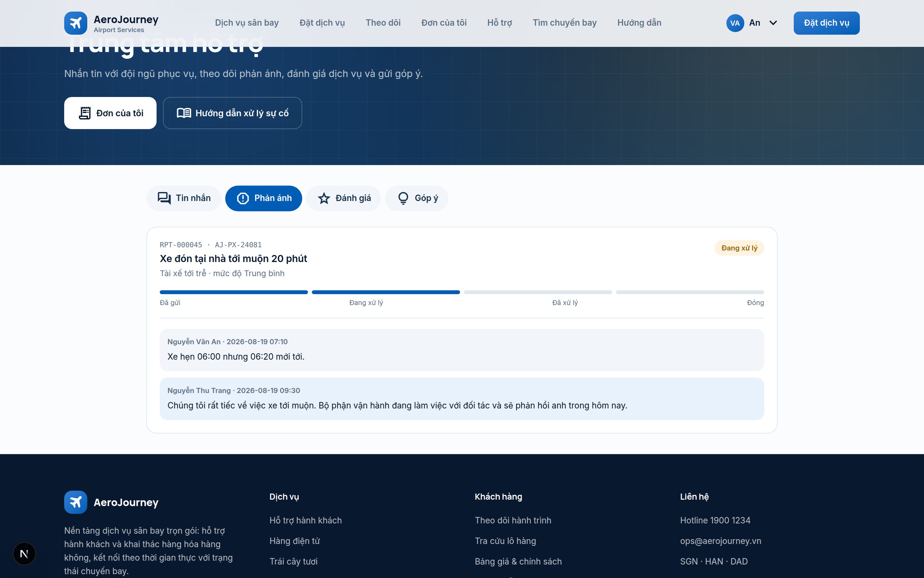Viewport: 924px width, 578px height.
Task: Click SGN · HAN · DAD text
Action: point(714,562)
